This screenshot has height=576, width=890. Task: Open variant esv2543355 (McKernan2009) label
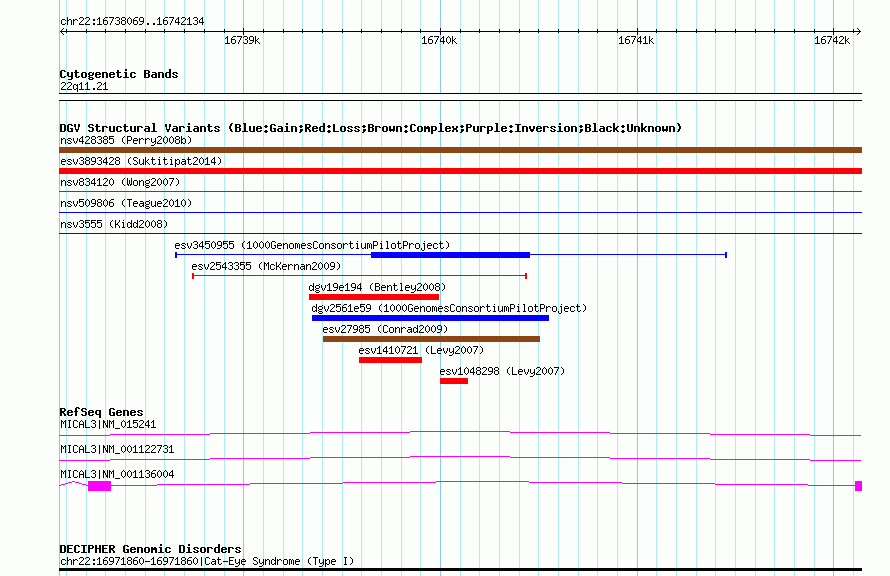pyautogui.click(x=266, y=266)
